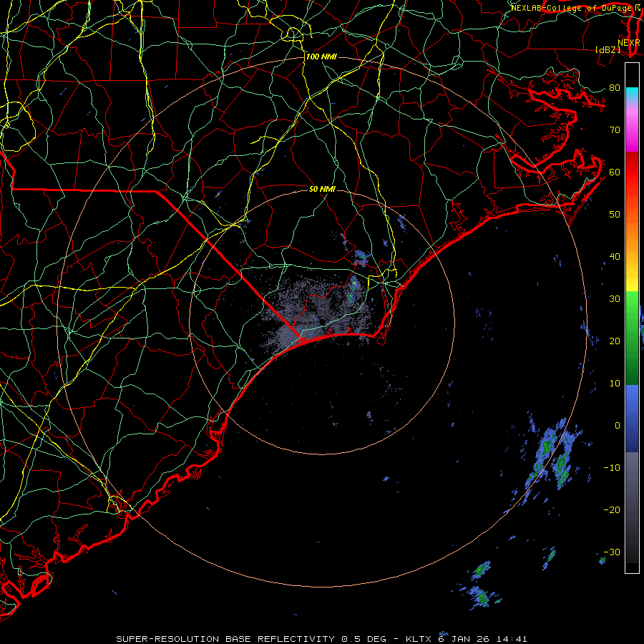Click the green band of the color bar

click(x=632, y=338)
